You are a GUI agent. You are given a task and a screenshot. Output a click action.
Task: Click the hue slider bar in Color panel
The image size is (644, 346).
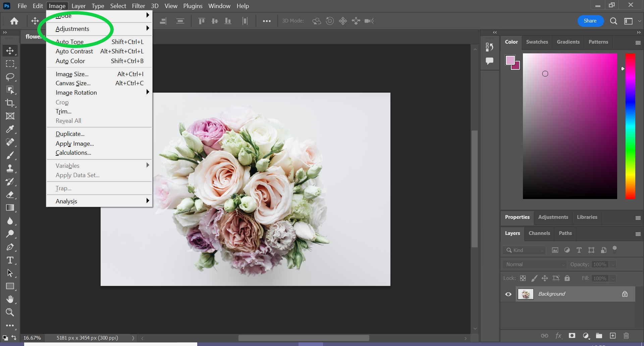coord(630,126)
